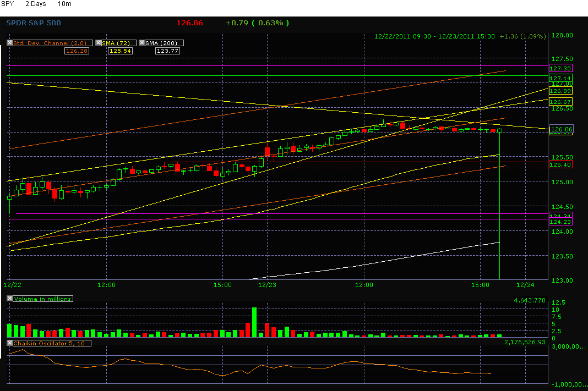Image resolution: width=588 pixels, height=391 pixels.
Task: Close the Chaikin Oscillator panel
Action: pos(10,343)
